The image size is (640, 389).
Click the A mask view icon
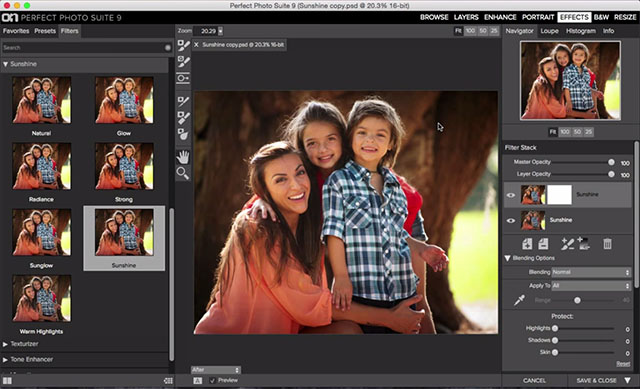[x=198, y=380]
